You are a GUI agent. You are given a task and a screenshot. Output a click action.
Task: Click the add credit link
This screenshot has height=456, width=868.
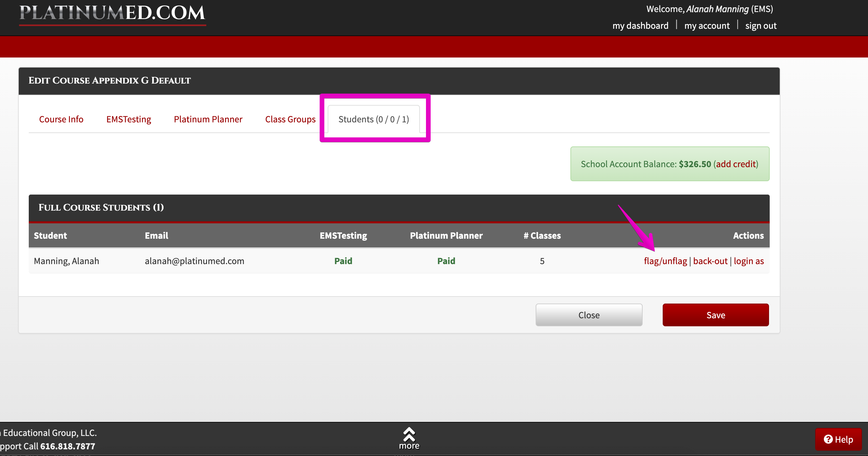pos(736,164)
